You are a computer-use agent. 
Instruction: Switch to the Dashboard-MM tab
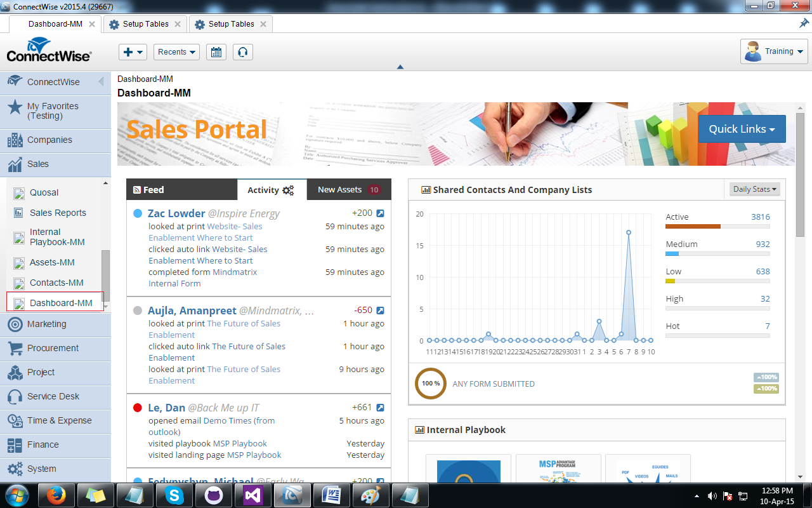tap(55, 24)
